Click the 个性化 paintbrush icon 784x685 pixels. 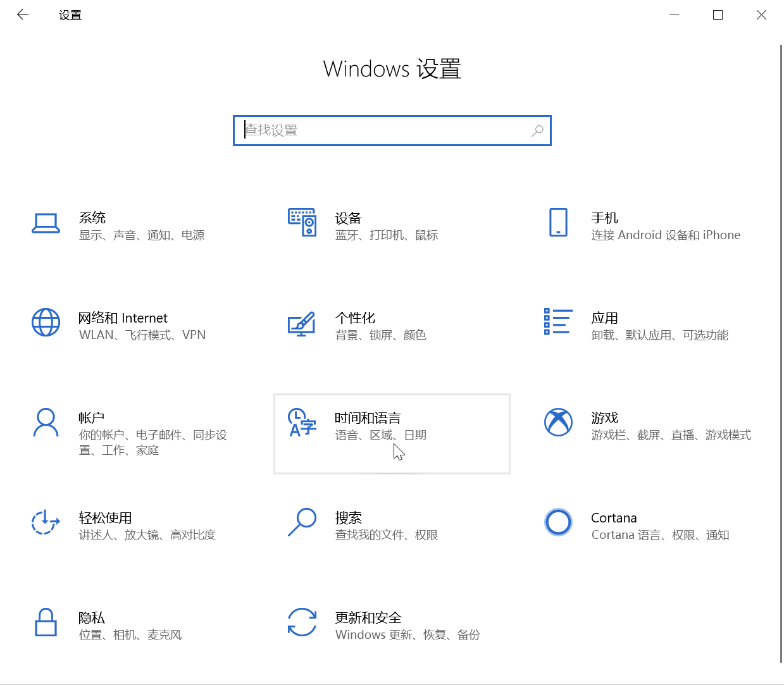(x=302, y=323)
